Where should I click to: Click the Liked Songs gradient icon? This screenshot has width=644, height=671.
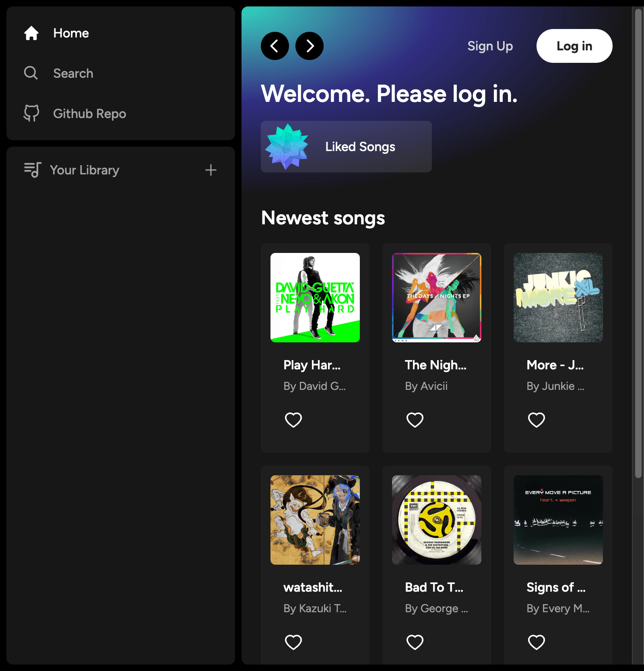click(287, 147)
